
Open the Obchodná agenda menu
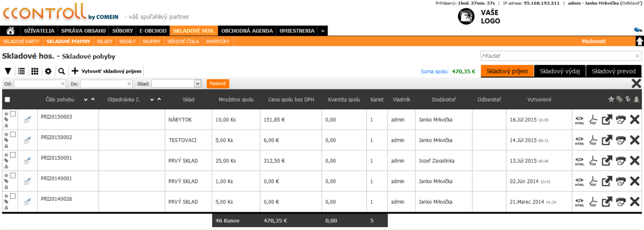click(247, 31)
